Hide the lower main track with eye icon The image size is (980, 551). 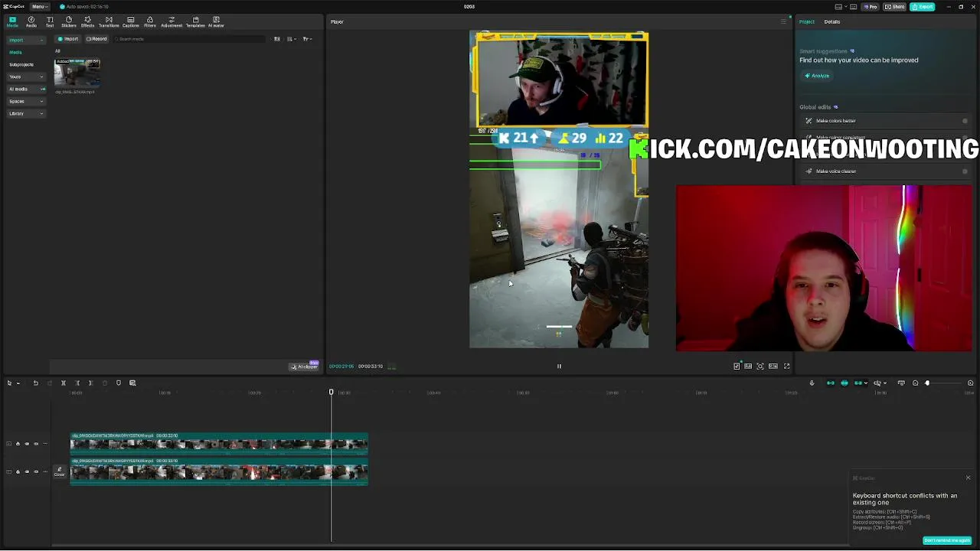(x=27, y=471)
